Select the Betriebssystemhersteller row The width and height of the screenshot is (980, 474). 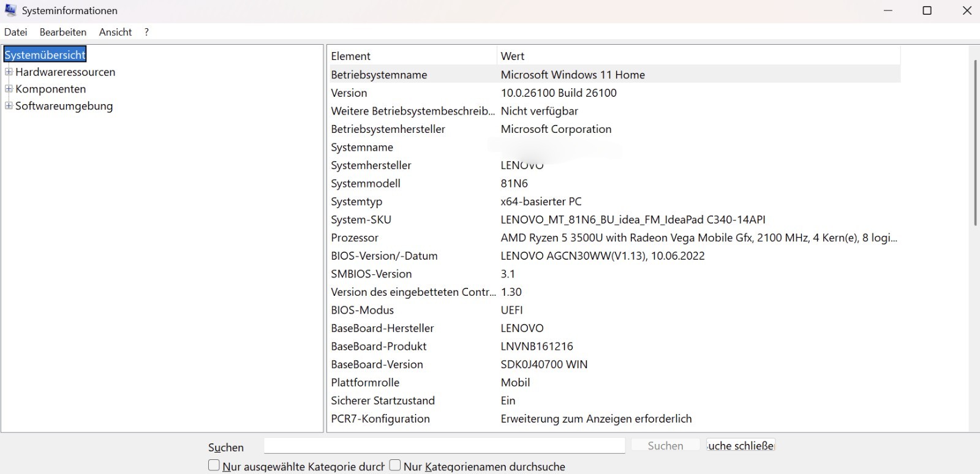[x=614, y=129]
